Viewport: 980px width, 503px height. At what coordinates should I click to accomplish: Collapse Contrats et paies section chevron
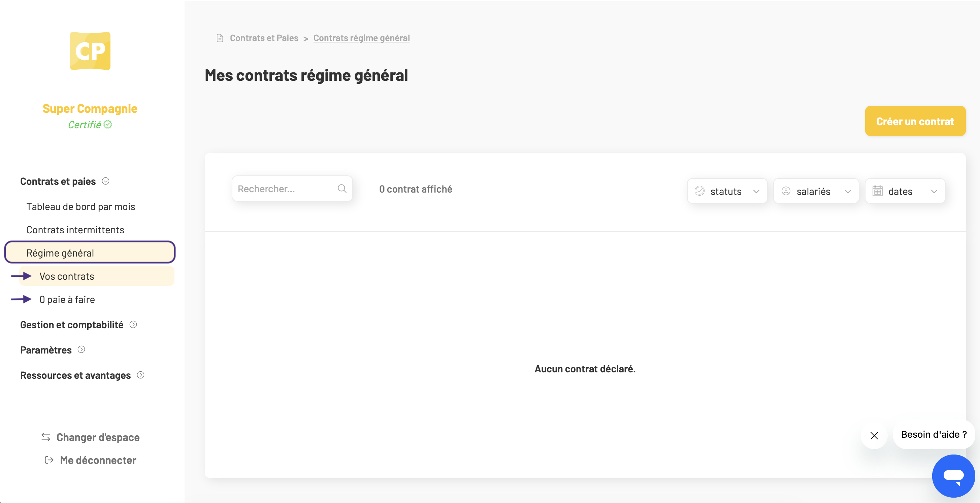(x=106, y=181)
